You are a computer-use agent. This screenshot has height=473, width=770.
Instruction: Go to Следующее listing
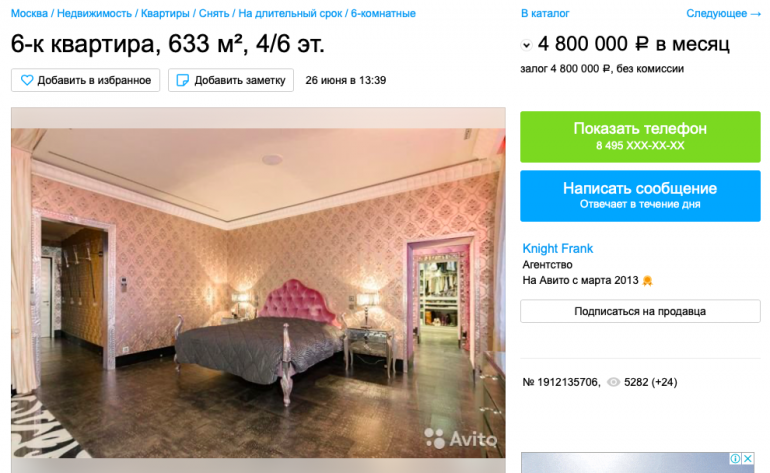point(723,14)
